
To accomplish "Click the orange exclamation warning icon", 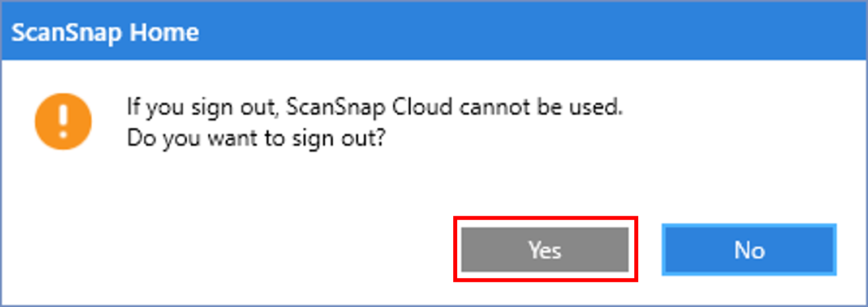I will tap(63, 122).
